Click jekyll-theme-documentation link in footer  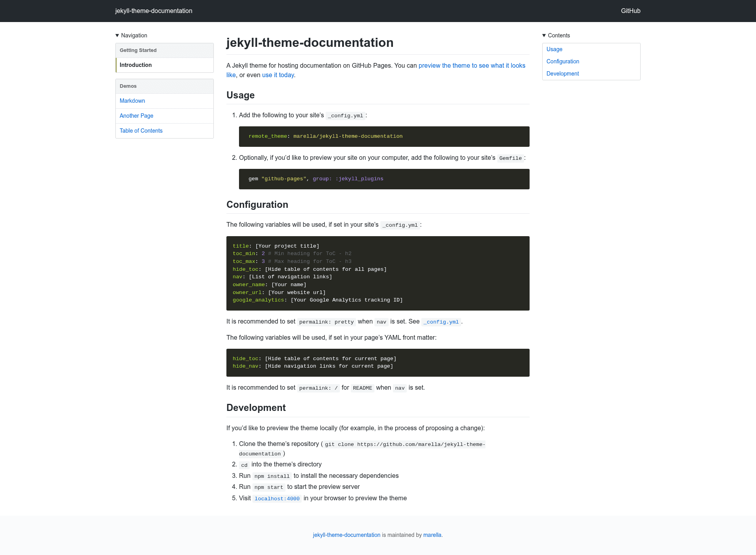tap(346, 535)
